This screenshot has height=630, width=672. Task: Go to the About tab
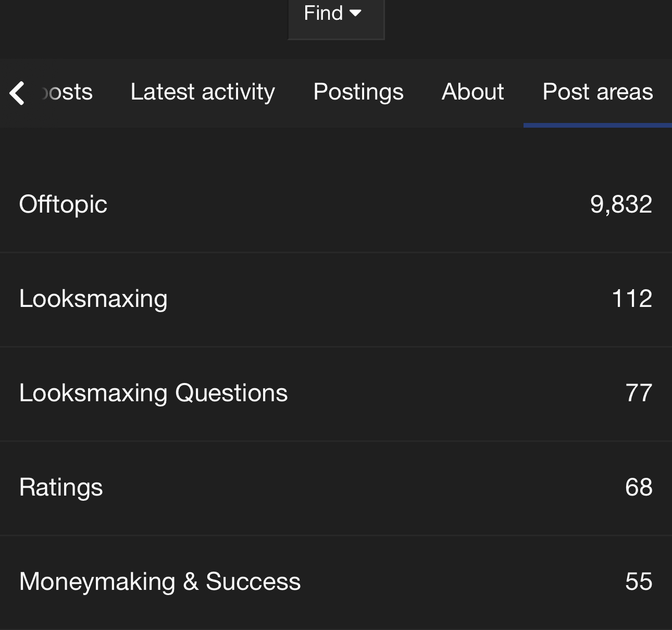473,92
